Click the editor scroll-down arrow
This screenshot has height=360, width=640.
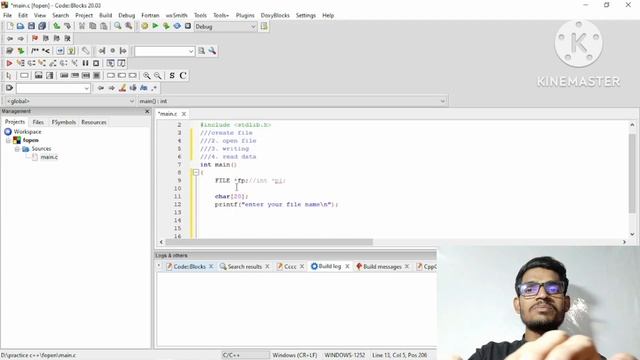click(x=632, y=234)
